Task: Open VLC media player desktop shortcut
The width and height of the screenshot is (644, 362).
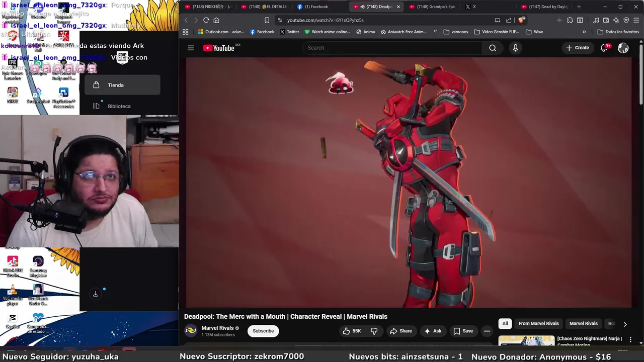Action: [x=13, y=295]
